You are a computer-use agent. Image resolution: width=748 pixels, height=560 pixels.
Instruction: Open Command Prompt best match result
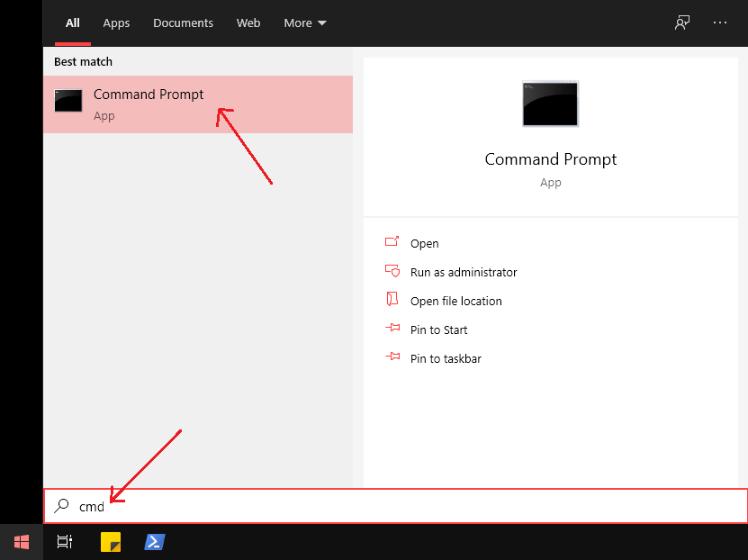tap(198, 104)
